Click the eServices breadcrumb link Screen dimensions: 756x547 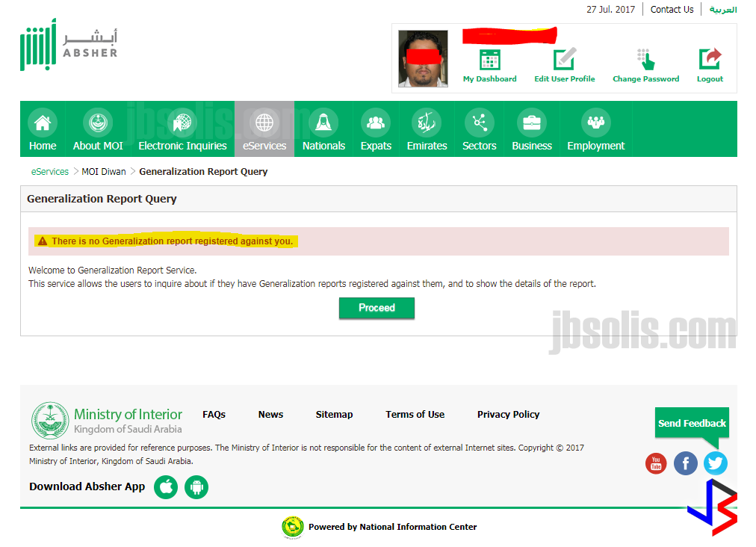(x=49, y=172)
